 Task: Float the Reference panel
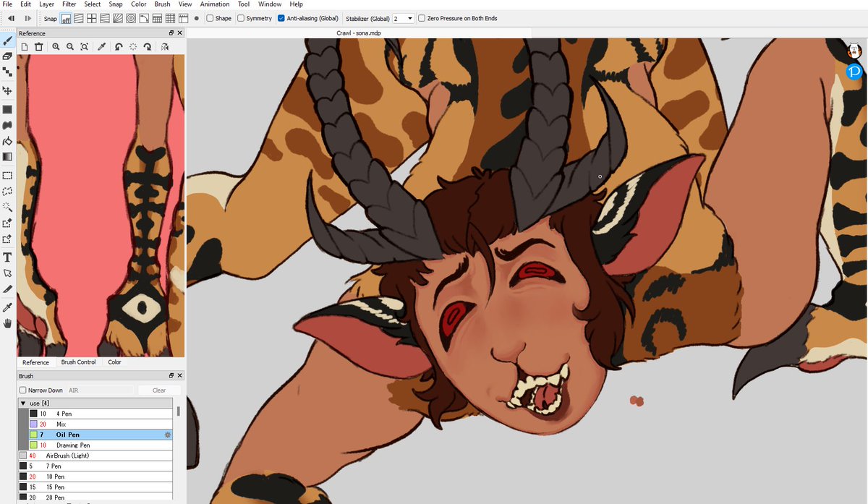point(171,33)
